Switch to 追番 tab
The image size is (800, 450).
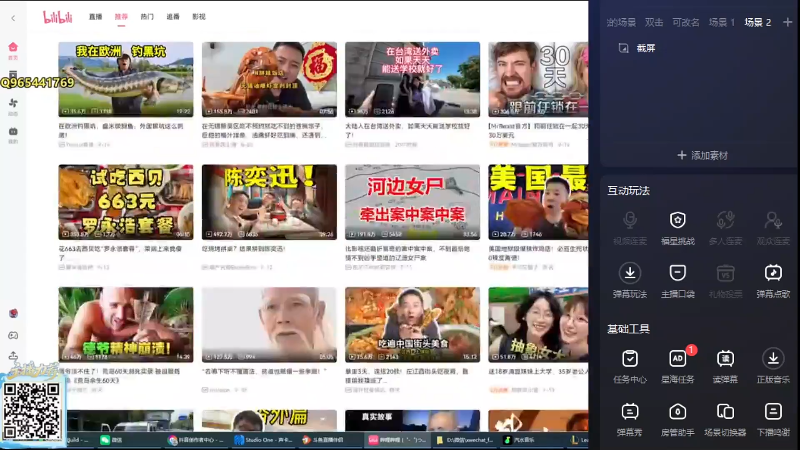pyautogui.click(x=173, y=17)
